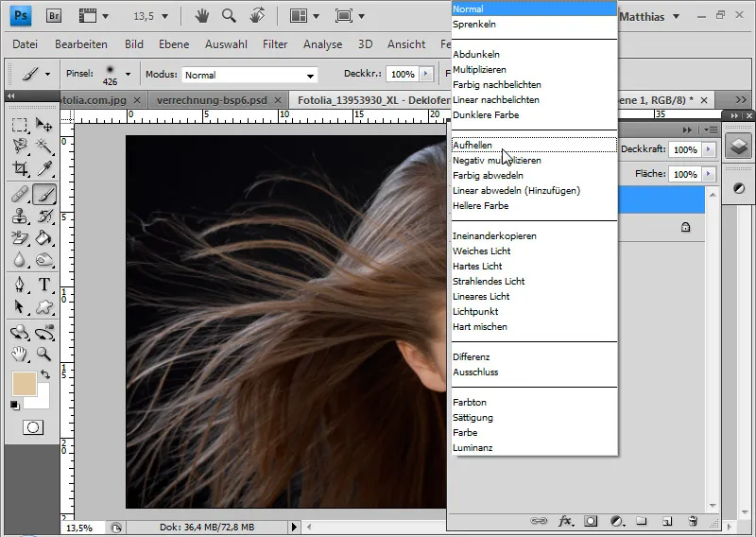Select the 3D Rotate tool
Screen dimensions: 756x537
(19, 333)
